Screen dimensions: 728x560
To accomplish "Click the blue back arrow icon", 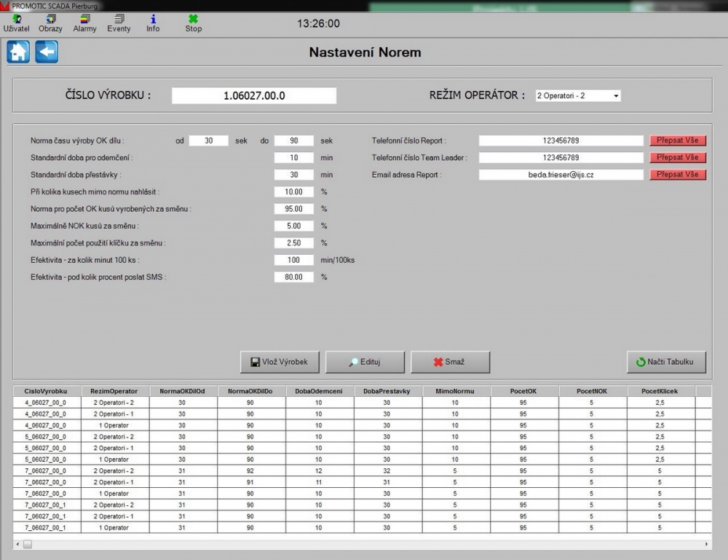I will [47, 52].
